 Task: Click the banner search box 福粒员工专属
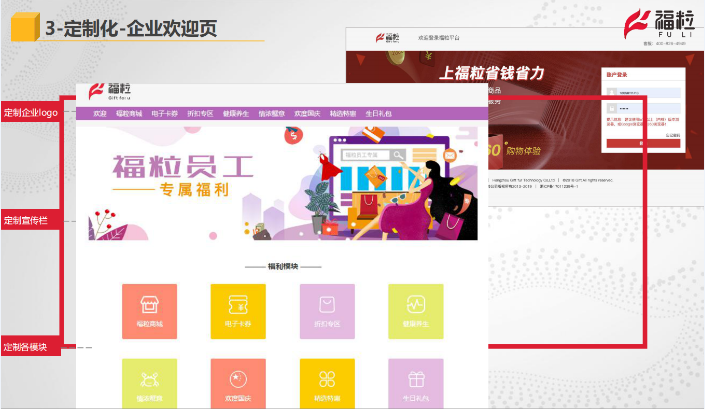(366, 155)
